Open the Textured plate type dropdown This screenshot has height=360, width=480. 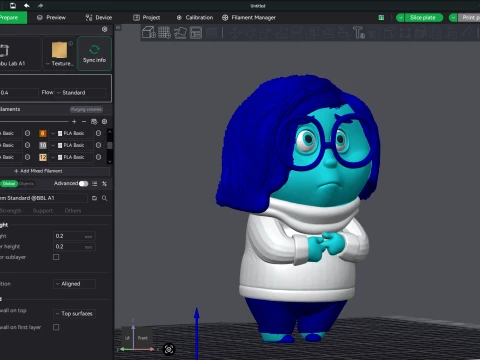[60, 63]
